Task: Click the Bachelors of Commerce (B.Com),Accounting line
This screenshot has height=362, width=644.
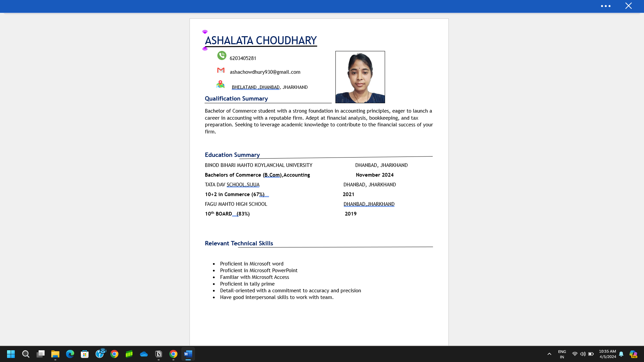Action: coord(257,175)
